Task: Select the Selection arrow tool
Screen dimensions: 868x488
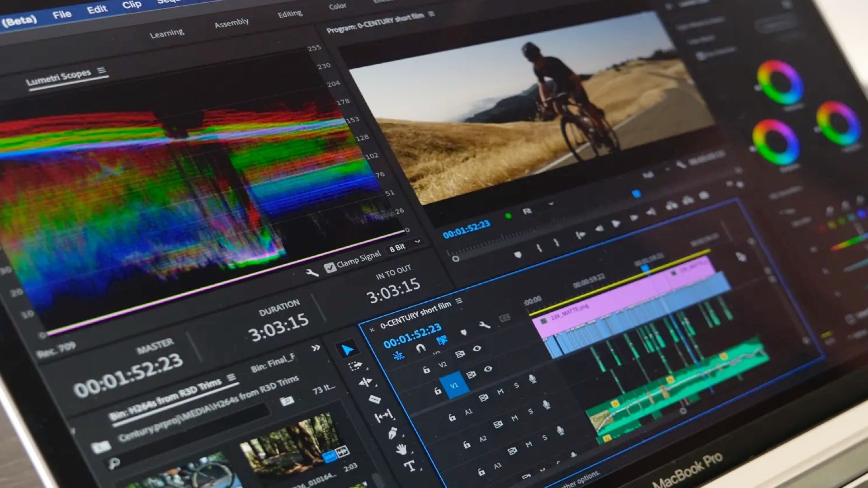Action: [347, 350]
